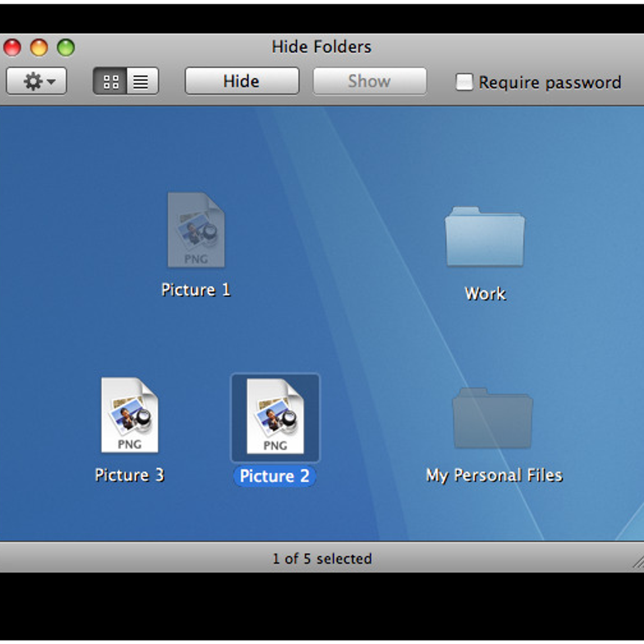Click the Picture 3 file name label
The image size is (644, 644).
point(130,475)
